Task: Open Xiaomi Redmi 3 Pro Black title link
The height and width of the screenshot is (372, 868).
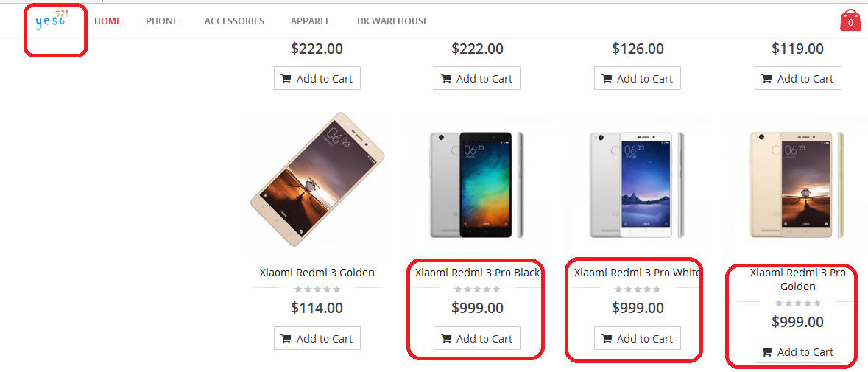Action: 477,273
